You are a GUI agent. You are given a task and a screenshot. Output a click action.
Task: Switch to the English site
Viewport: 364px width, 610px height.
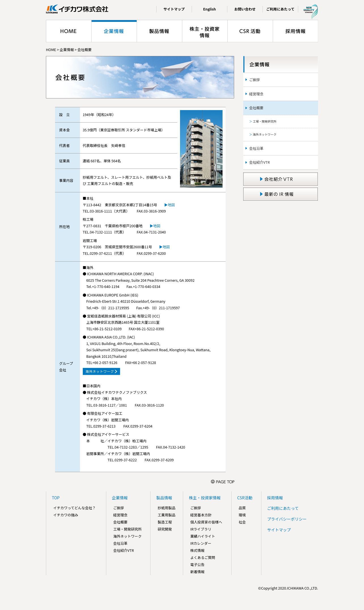[x=209, y=9]
